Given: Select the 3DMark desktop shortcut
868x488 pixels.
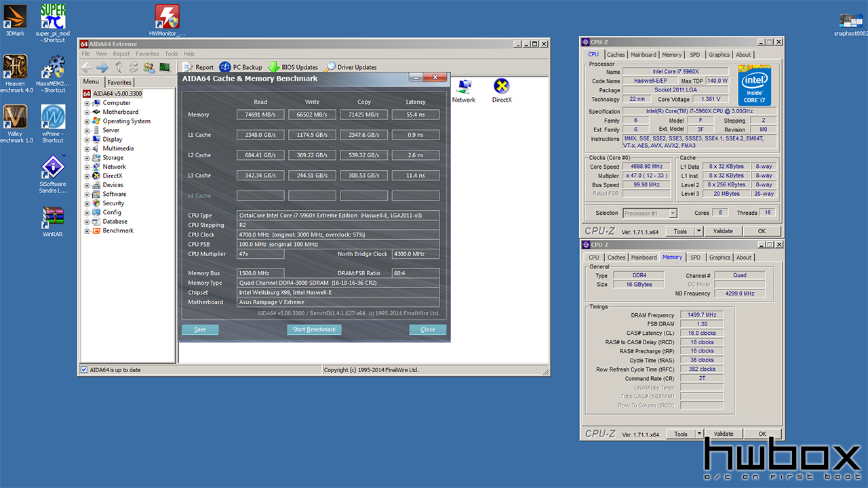Looking at the screenshot, I should pos(15,20).
